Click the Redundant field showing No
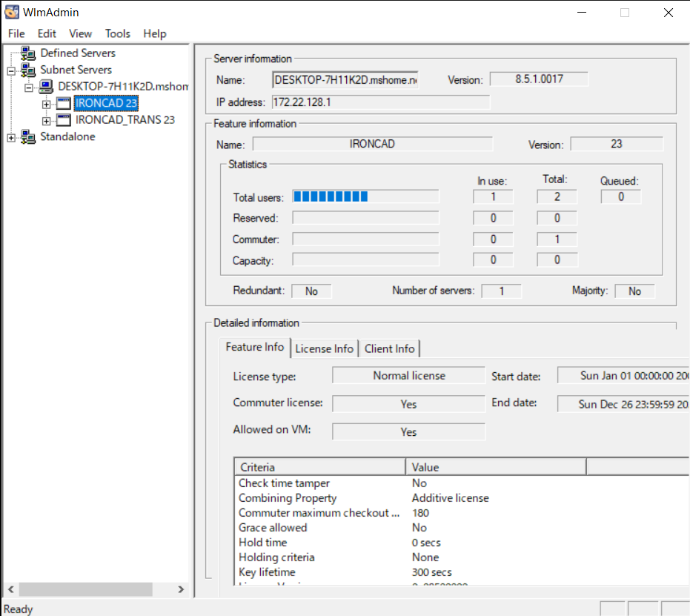This screenshot has width=690, height=616. 311,291
